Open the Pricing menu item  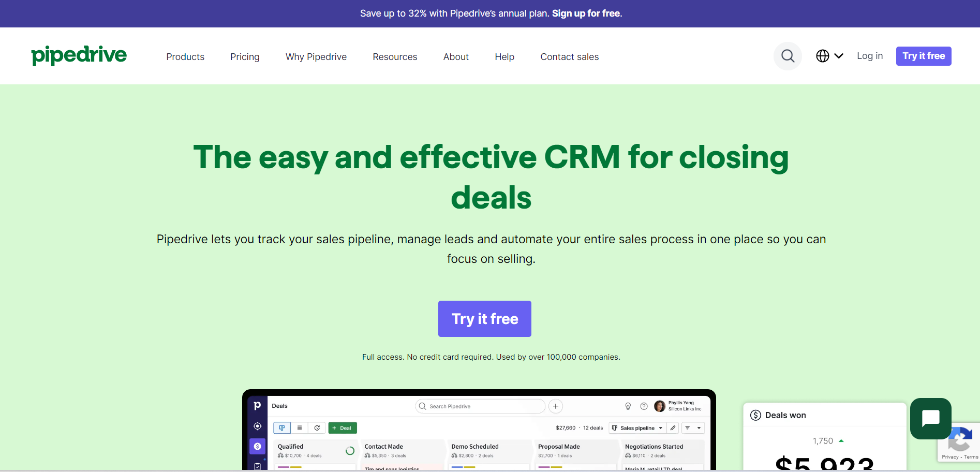tap(245, 57)
